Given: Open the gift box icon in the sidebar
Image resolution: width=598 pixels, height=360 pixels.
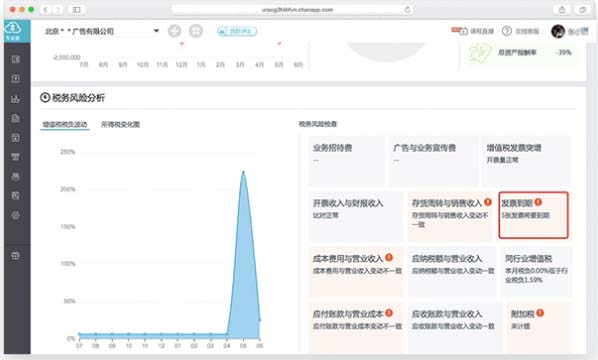Looking at the screenshot, I should [16, 255].
